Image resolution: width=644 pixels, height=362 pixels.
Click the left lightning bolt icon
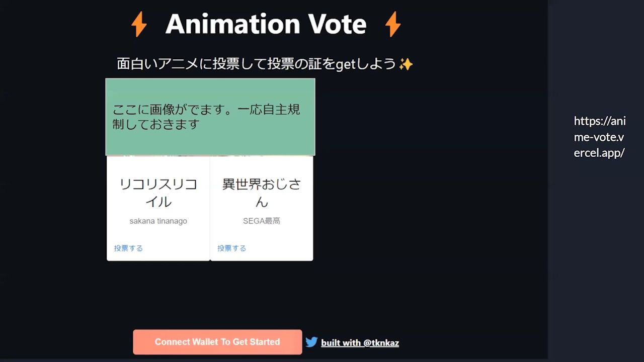[139, 24]
